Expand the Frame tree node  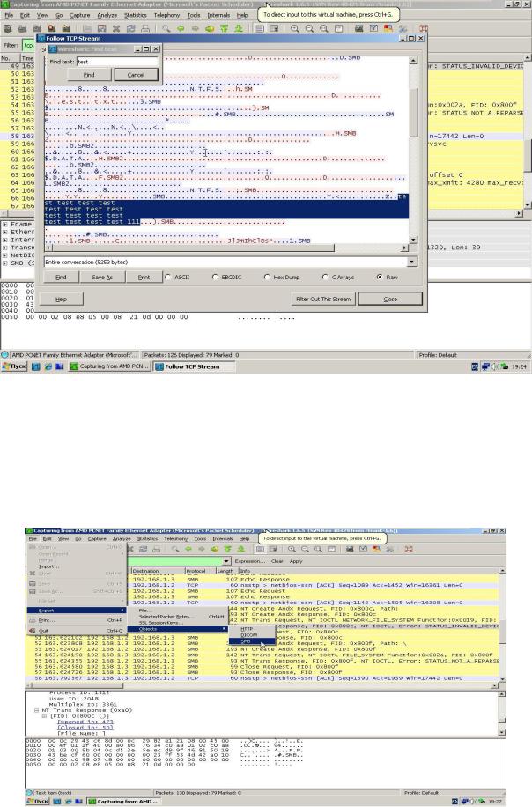pyautogui.click(x=4, y=225)
